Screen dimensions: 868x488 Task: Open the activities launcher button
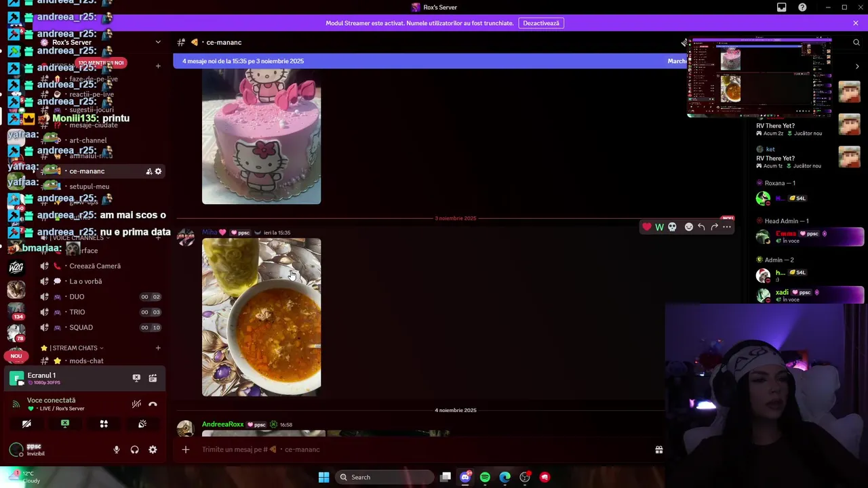[104, 424]
